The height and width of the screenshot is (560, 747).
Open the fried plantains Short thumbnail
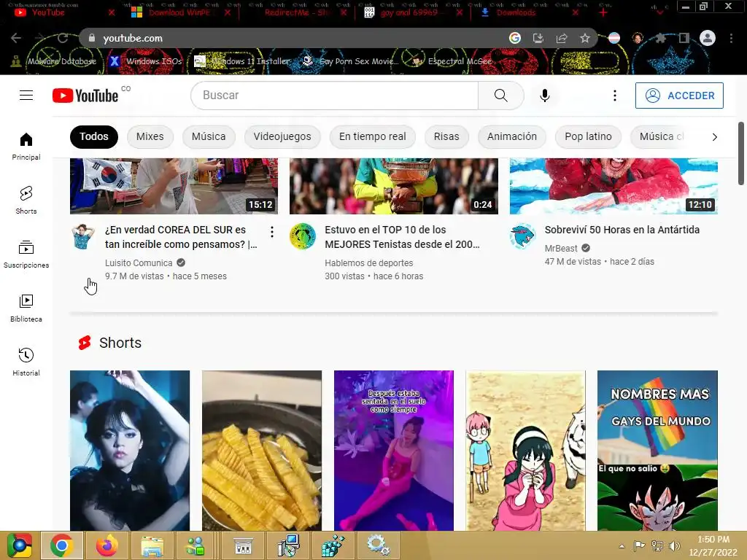262,451
